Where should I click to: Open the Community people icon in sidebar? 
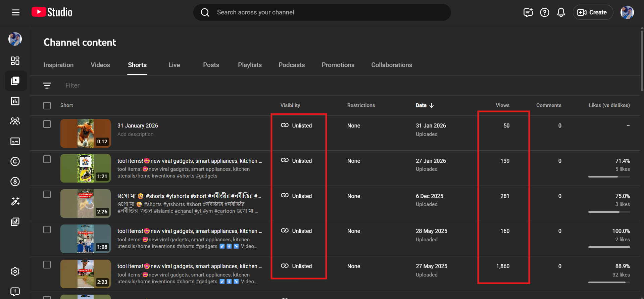pos(15,121)
